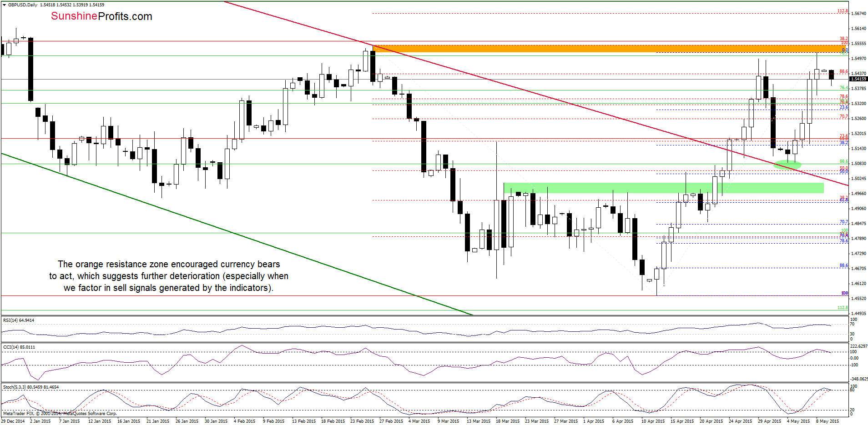
Task: Click price axis value 1.50245
Action: click(x=858, y=179)
